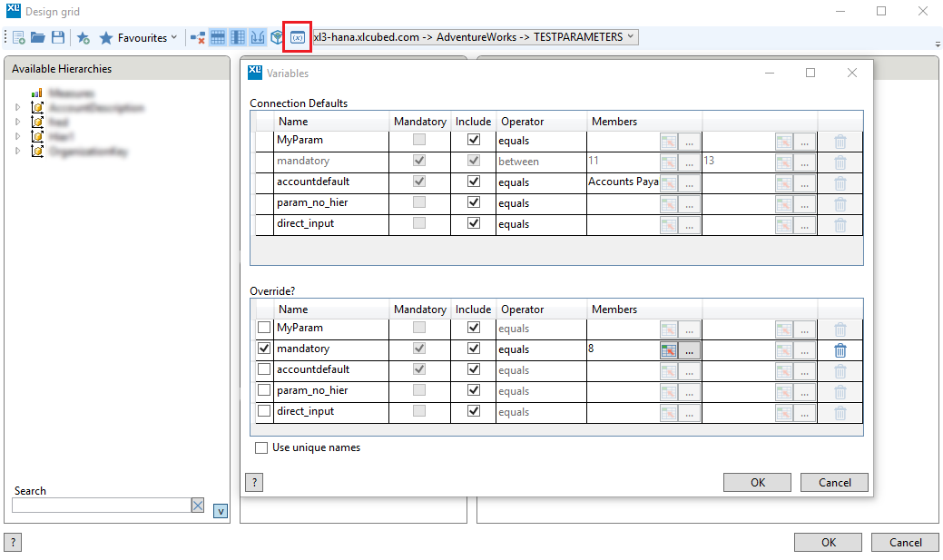Click the New report toolbar icon
Viewport: 943px width, 560px height.
click(x=16, y=37)
